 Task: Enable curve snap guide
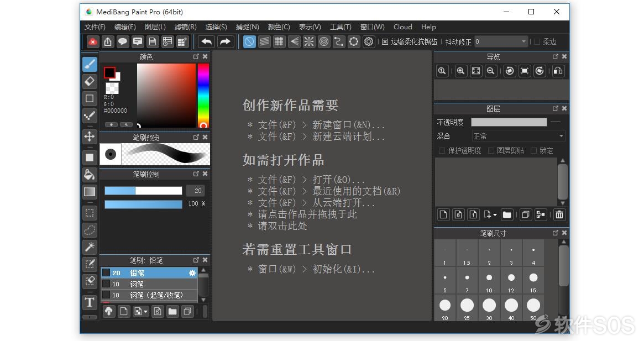[x=339, y=41]
